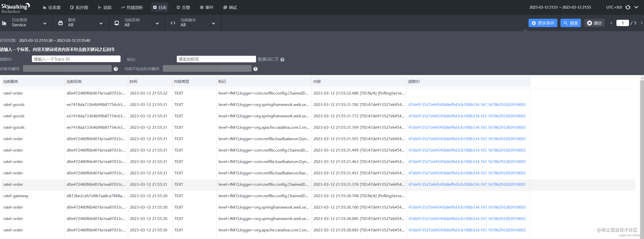
Task: Open trace link at 21:55:30.085 row
Action: pyautogui.click(x=467, y=219)
